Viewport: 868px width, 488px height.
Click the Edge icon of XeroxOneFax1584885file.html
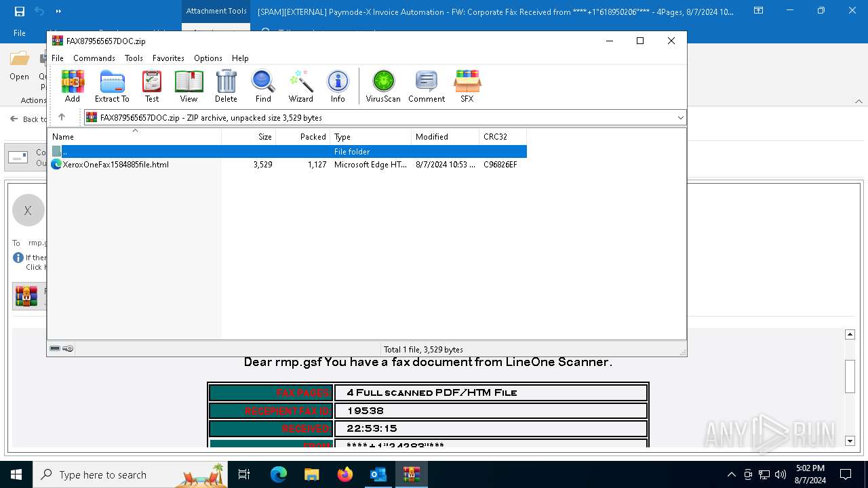tap(56, 164)
